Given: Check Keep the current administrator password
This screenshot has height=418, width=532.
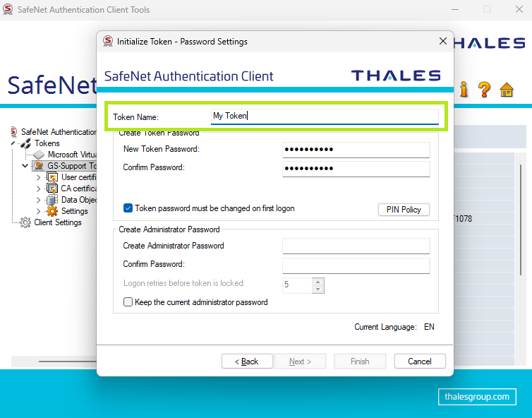Looking at the screenshot, I should pyautogui.click(x=128, y=302).
